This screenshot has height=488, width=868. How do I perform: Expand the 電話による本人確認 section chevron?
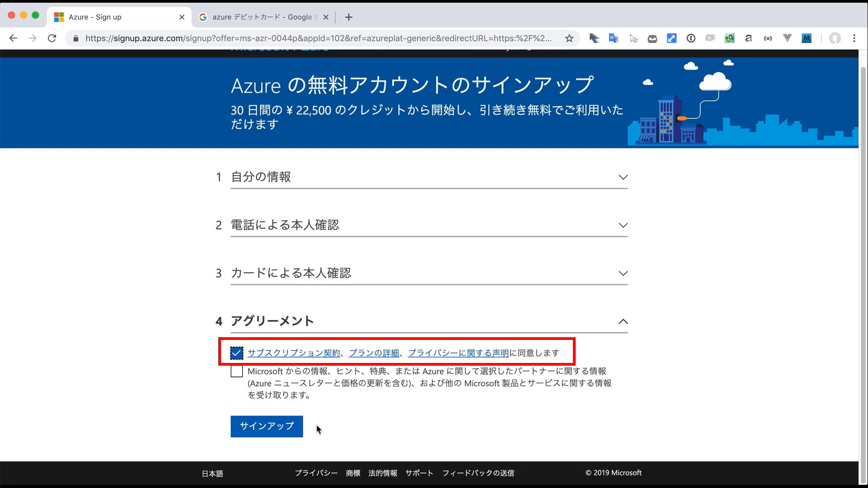[x=623, y=225]
